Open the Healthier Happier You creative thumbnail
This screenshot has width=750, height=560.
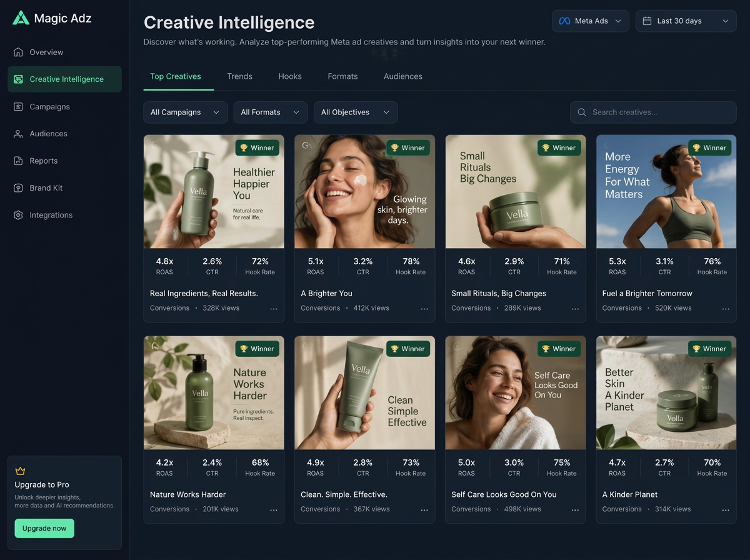coord(214,192)
